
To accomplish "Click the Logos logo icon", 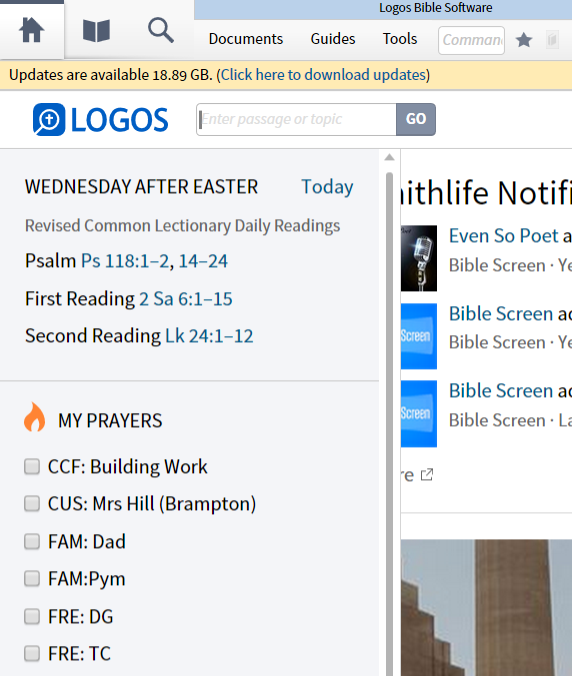I will click(49, 119).
